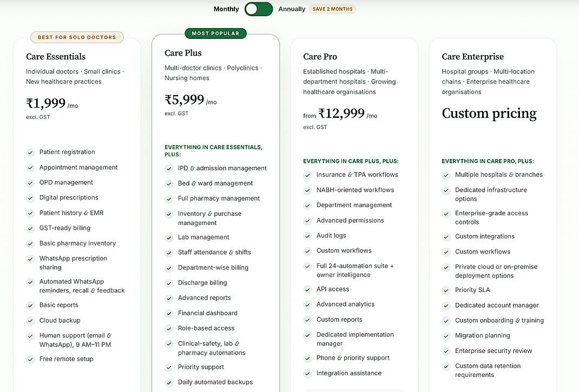The height and width of the screenshot is (392, 579).
Task: Click checkmark icon beside Integration assistance
Action: [x=307, y=374]
